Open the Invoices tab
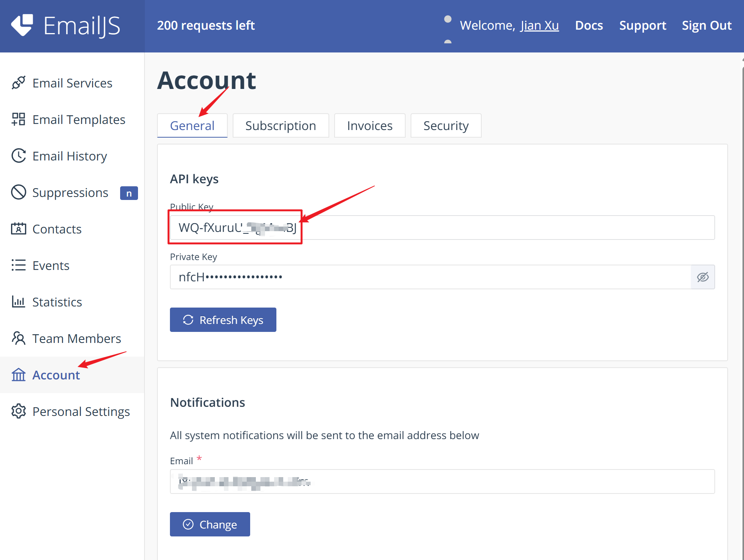 [370, 125]
